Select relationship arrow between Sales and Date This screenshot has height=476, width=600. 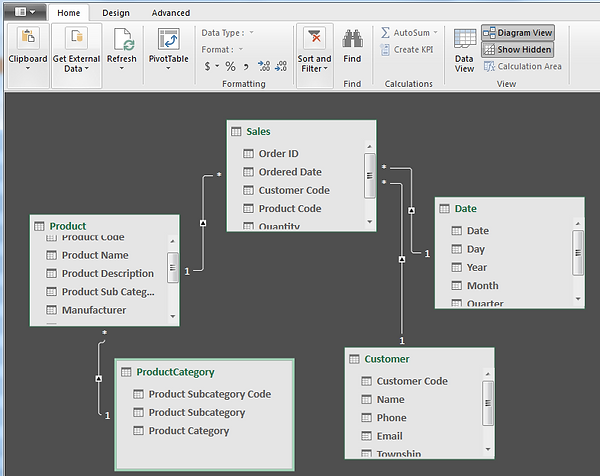point(411,210)
